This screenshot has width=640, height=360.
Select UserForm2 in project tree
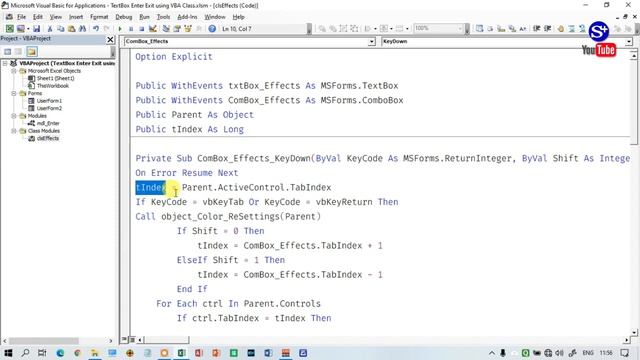(x=49, y=108)
